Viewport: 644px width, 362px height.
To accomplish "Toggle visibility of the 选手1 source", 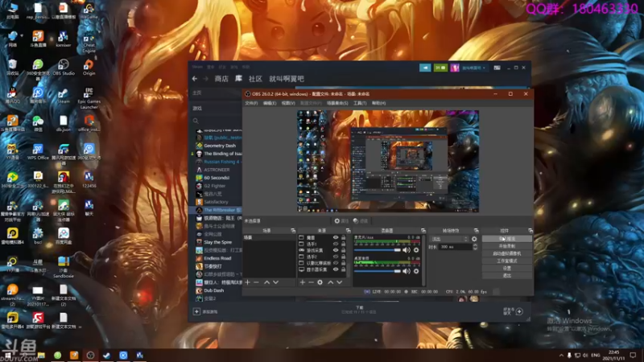I will [x=336, y=244].
